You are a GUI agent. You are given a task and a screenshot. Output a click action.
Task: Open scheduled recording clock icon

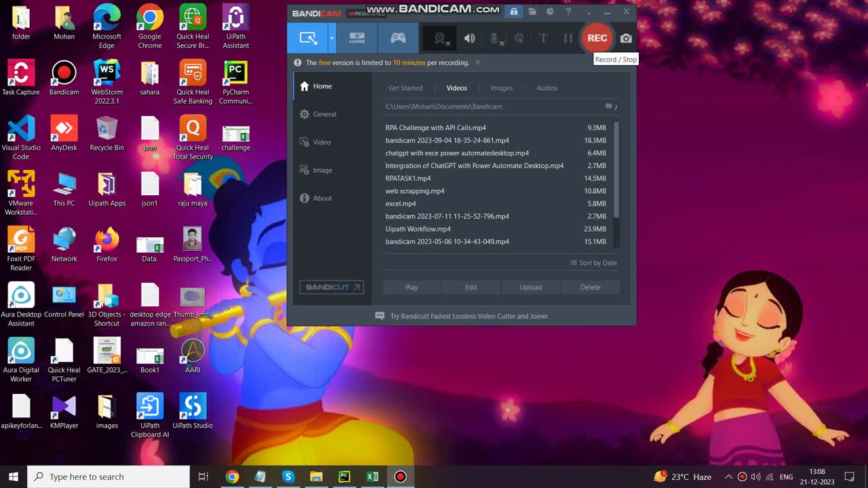click(550, 12)
